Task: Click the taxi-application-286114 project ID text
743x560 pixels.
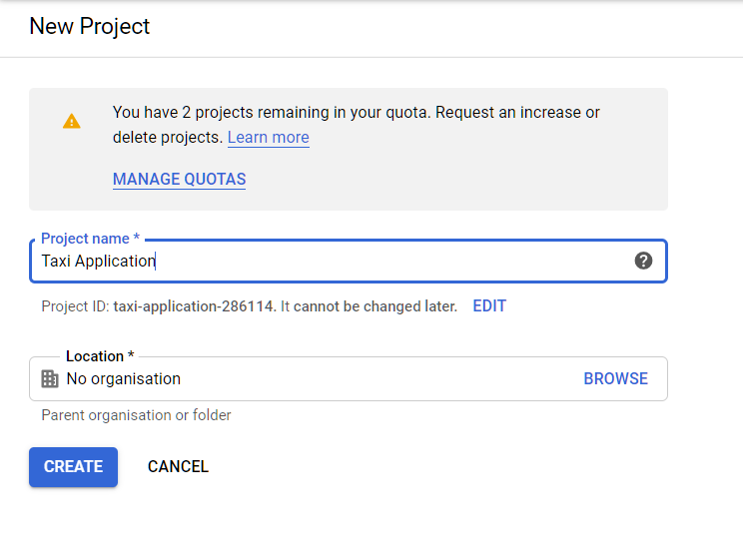Action: (x=194, y=306)
